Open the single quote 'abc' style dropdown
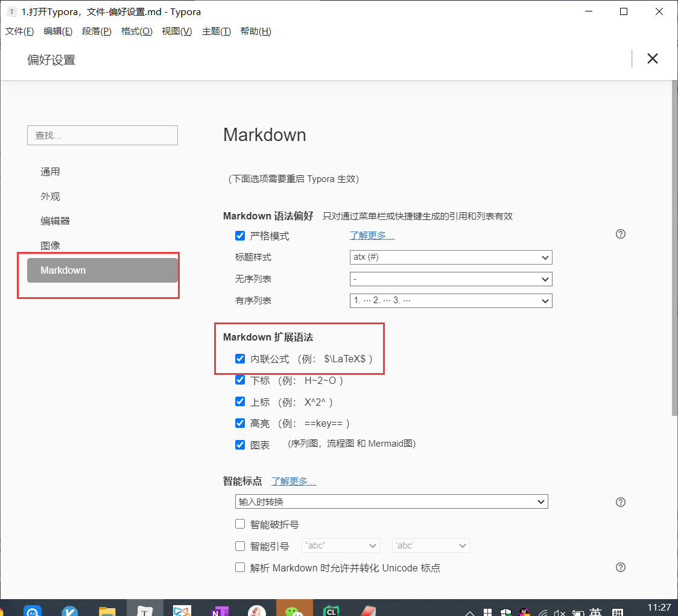Image resolution: width=678 pixels, height=616 pixels. tap(431, 545)
